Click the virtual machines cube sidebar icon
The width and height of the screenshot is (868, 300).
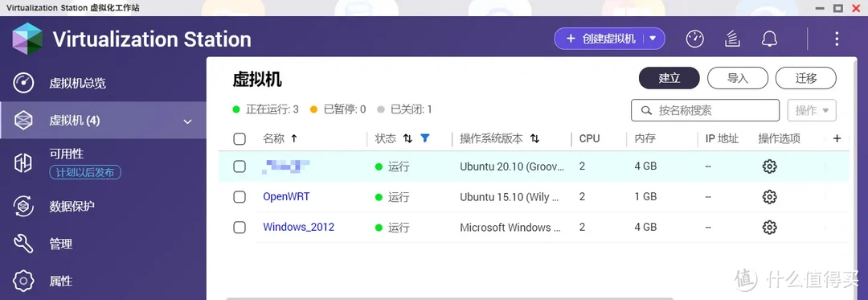[23, 120]
